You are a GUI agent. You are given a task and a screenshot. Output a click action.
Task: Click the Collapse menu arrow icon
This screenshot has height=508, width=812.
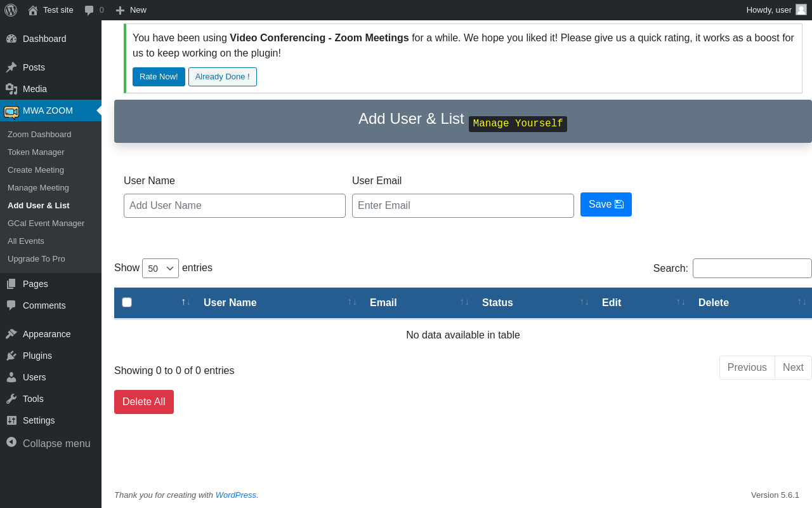pyautogui.click(x=11, y=442)
